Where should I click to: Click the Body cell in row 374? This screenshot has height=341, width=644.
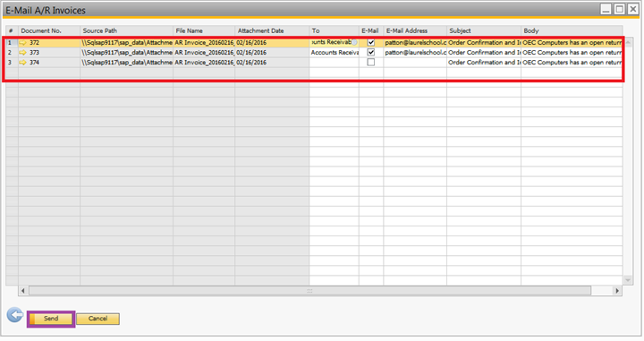[x=572, y=63]
